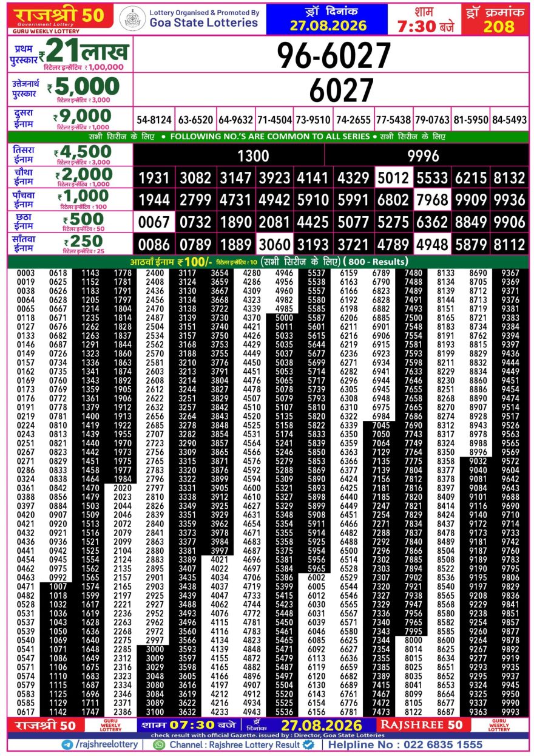The width and height of the screenshot is (534, 756).
Task: Select number 3000 in the ₹100 results list
Action: (x=155, y=649)
